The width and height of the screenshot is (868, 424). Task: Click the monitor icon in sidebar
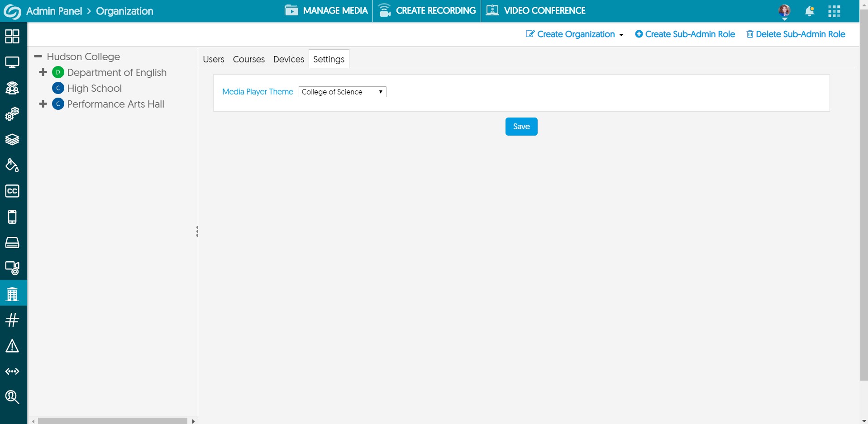12,62
